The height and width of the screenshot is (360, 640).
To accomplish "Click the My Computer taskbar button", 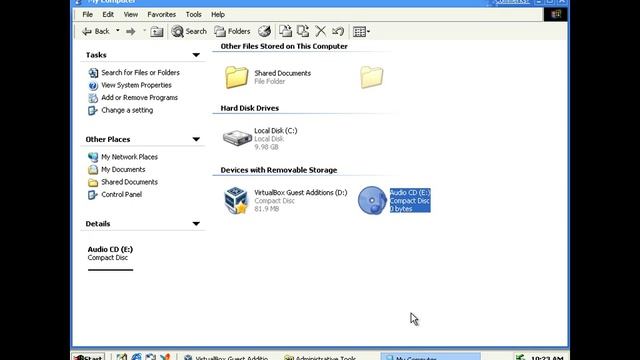I will point(430,357).
